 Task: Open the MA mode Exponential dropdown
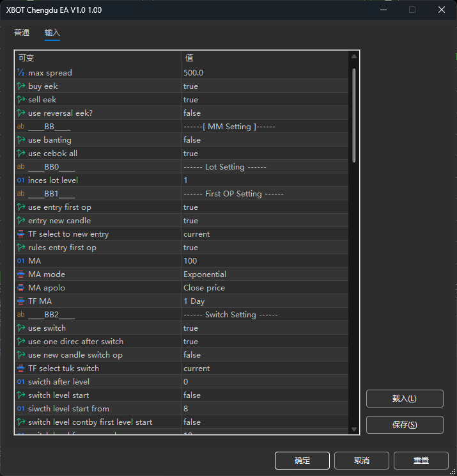coord(205,274)
